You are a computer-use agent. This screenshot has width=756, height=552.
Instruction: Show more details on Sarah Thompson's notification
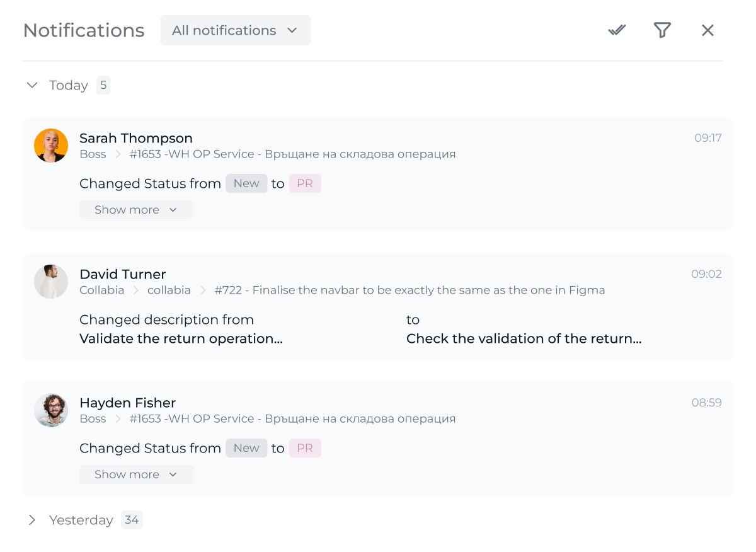pos(136,209)
